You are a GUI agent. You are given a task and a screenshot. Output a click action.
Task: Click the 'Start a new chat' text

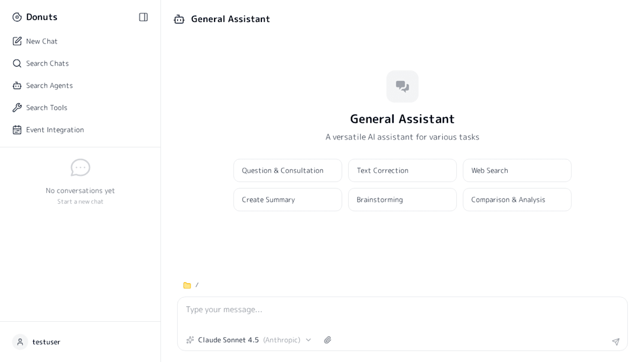click(80, 202)
